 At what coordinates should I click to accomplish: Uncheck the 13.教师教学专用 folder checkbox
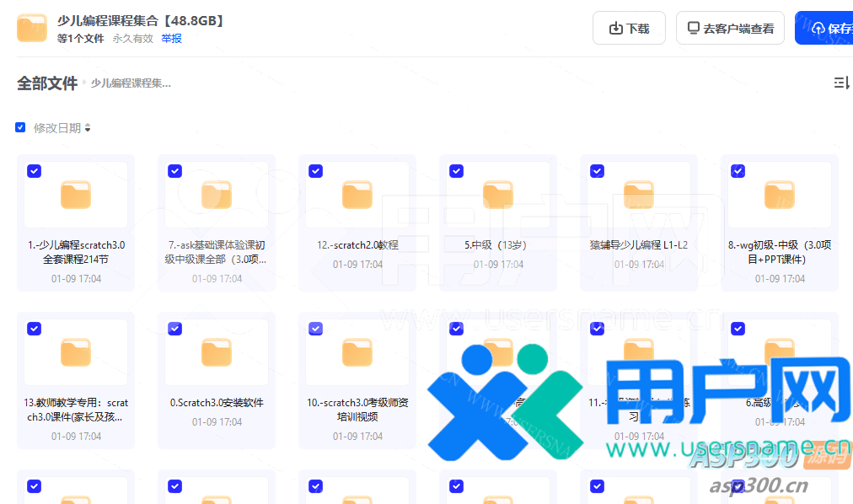(35, 329)
